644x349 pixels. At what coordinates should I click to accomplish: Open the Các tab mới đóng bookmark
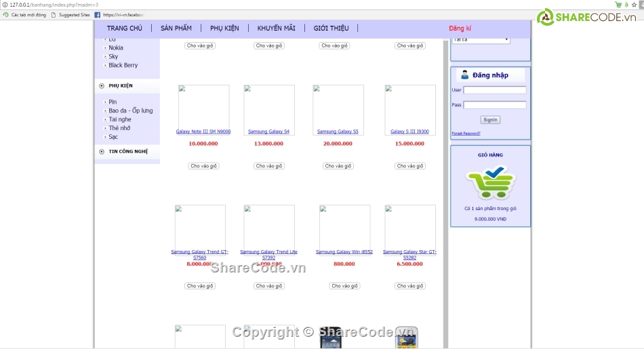24,15
